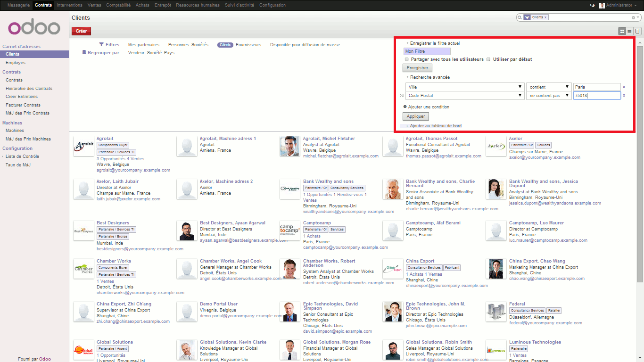Screen dimensions: 644x362
Task: Switch to kanban view icon
Action: coord(622,31)
